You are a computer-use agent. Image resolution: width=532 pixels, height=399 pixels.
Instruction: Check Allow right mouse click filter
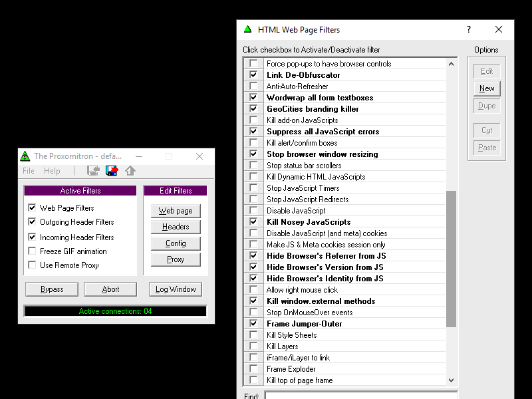253,289
